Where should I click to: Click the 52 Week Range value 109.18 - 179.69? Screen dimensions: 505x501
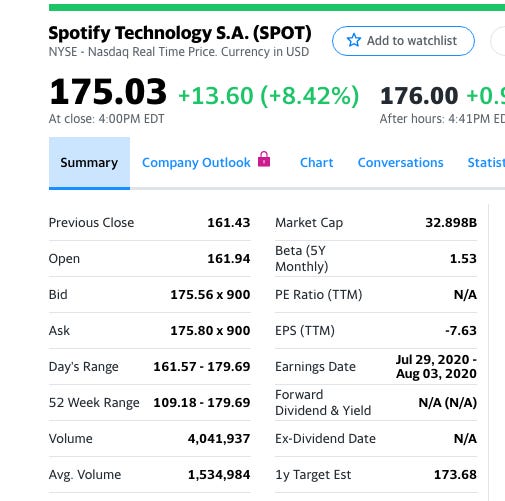click(202, 403)
